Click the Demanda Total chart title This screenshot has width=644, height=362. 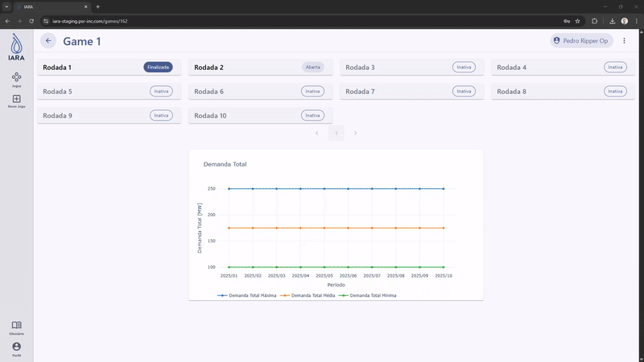tap(225, 164)
